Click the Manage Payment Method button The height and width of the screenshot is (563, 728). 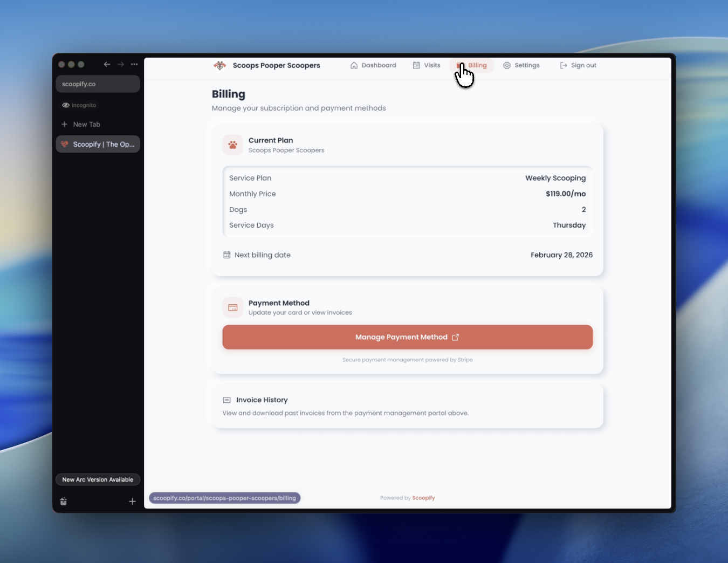(407, 337)
